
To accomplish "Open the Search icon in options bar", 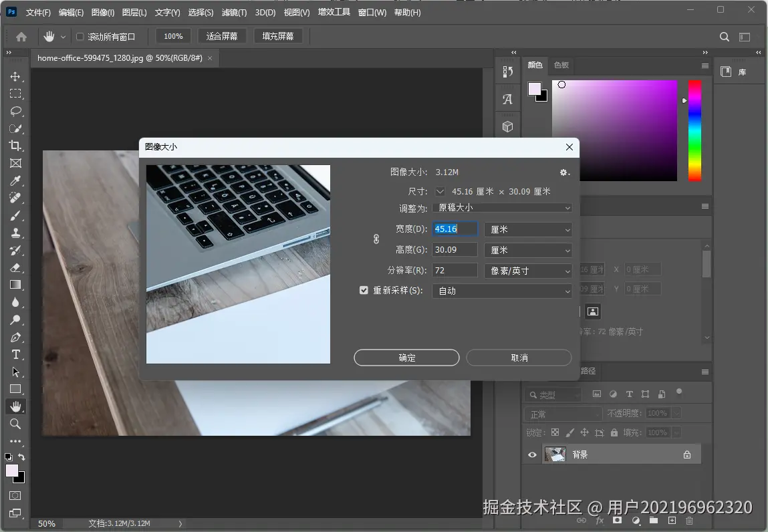I will click(725, 37).
